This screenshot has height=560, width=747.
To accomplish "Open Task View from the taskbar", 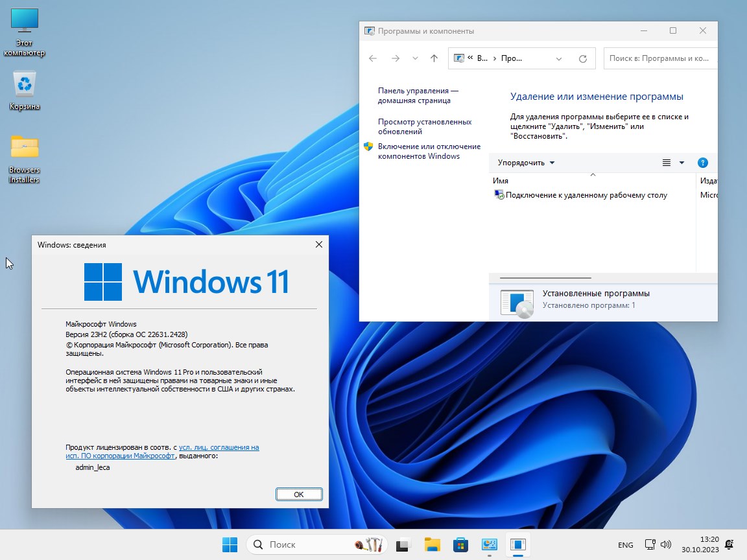I will (x=403, y=544).
